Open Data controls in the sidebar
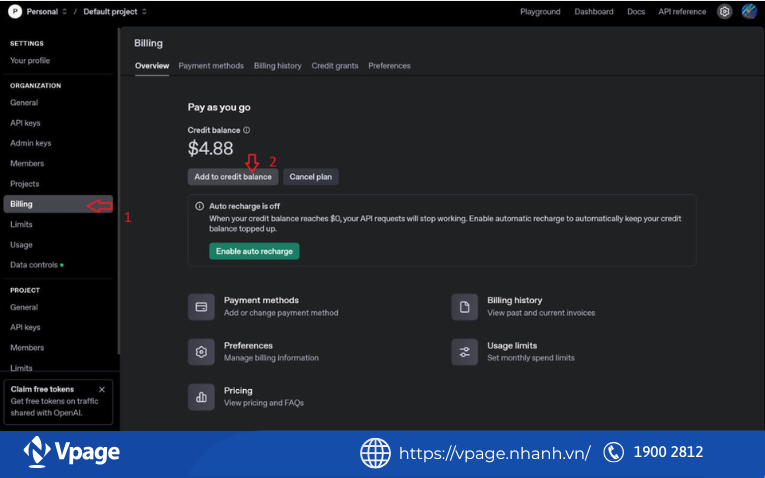 coord(34,265)
